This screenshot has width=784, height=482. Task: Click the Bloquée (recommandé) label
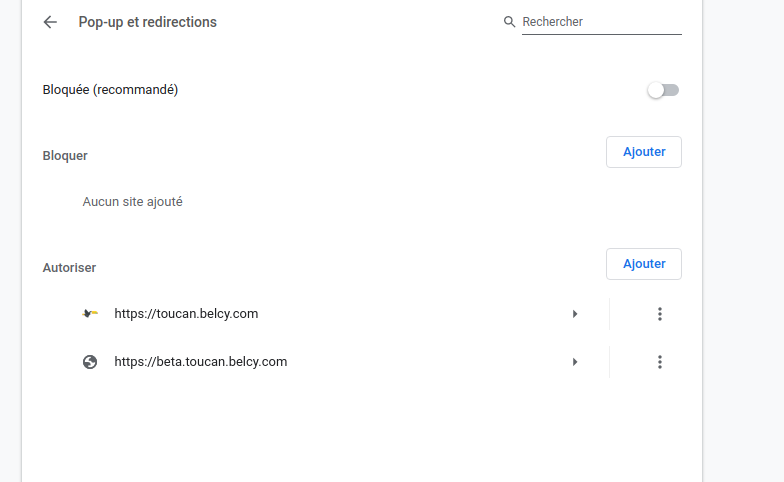(x=110, y=90)
